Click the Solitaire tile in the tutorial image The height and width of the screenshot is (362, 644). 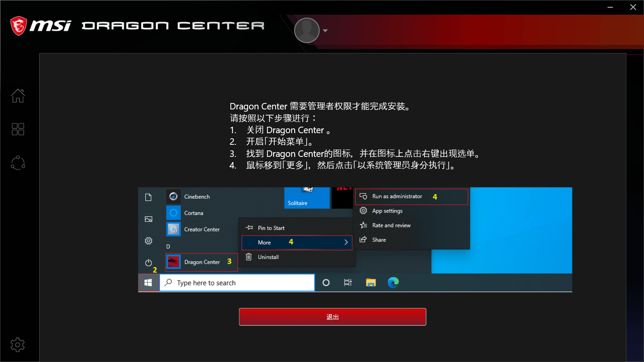click(x=307, y=198)
